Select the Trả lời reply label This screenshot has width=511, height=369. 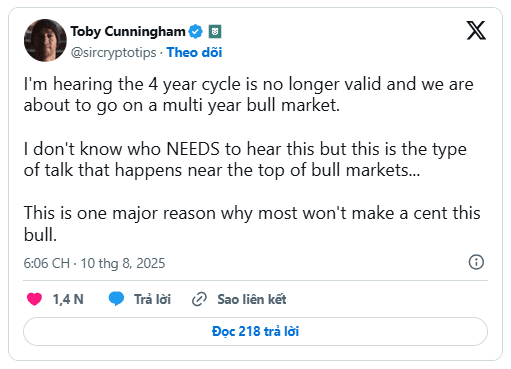point(152,299)
